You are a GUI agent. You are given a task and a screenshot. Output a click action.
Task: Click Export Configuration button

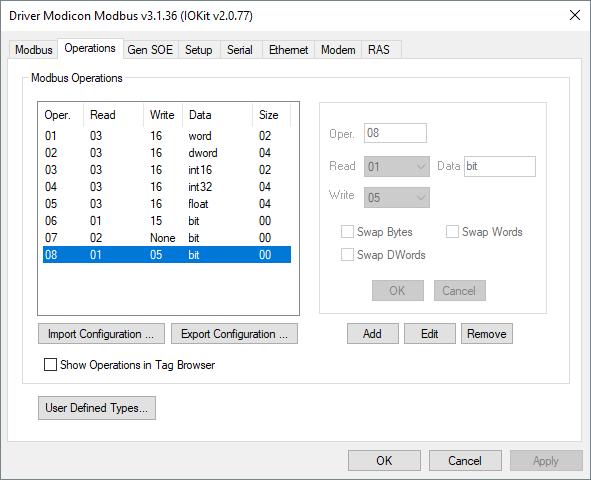pyautogui.click(x=234, y=334)
